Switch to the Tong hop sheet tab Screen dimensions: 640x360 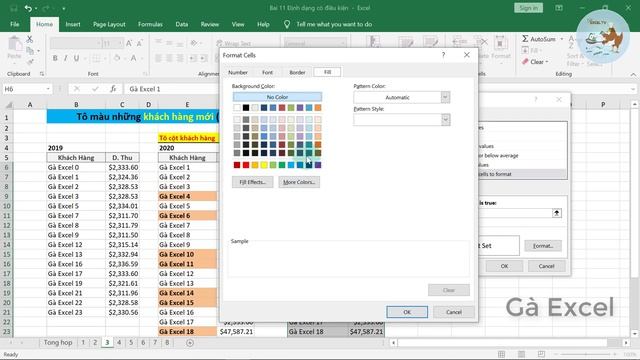pyautogui.click(x=58, y=343)
